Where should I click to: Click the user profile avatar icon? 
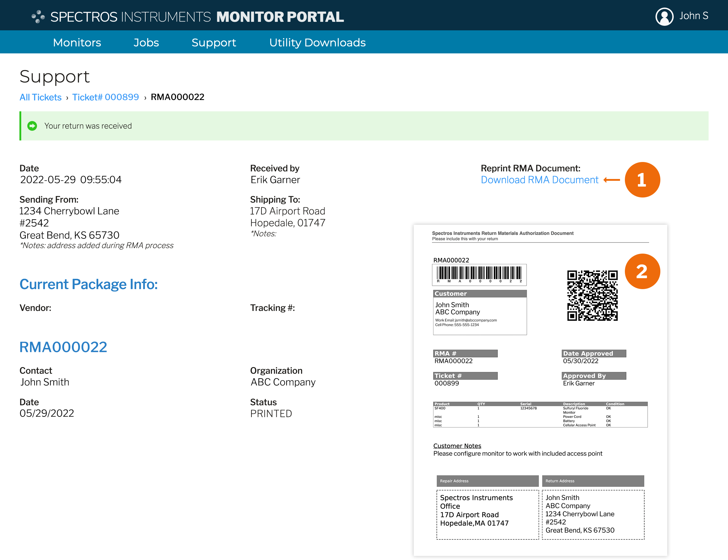664,16
